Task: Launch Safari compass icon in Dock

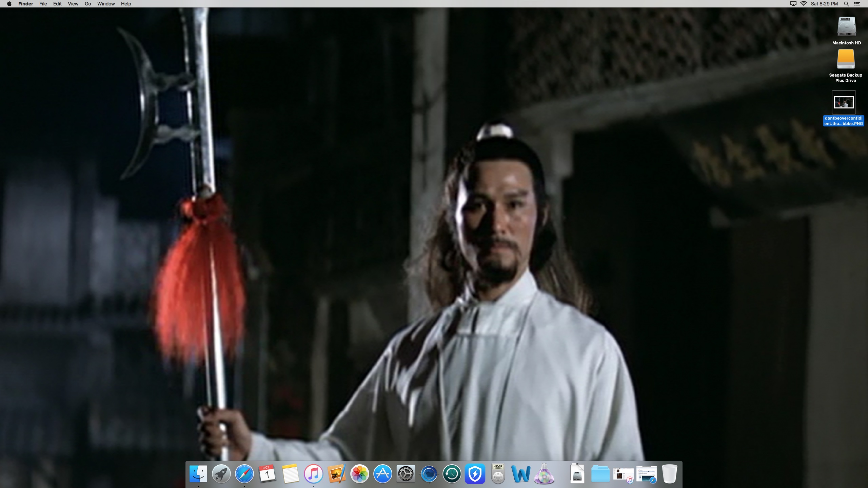Action: coord(244,473)
